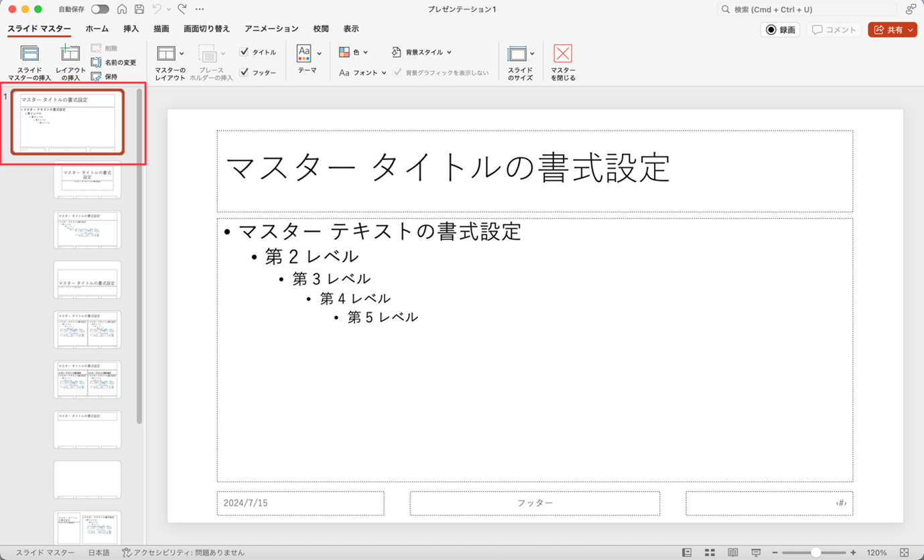This screenshot has height=560, width=924.
Task: Click the thumbnail pane vertical scrollbar
Action: [x=139, y=257]
